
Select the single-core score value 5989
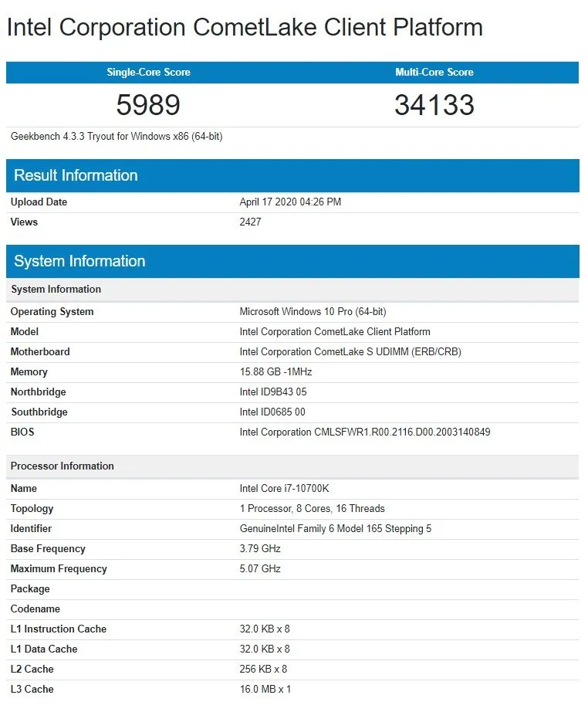[148, 105]
